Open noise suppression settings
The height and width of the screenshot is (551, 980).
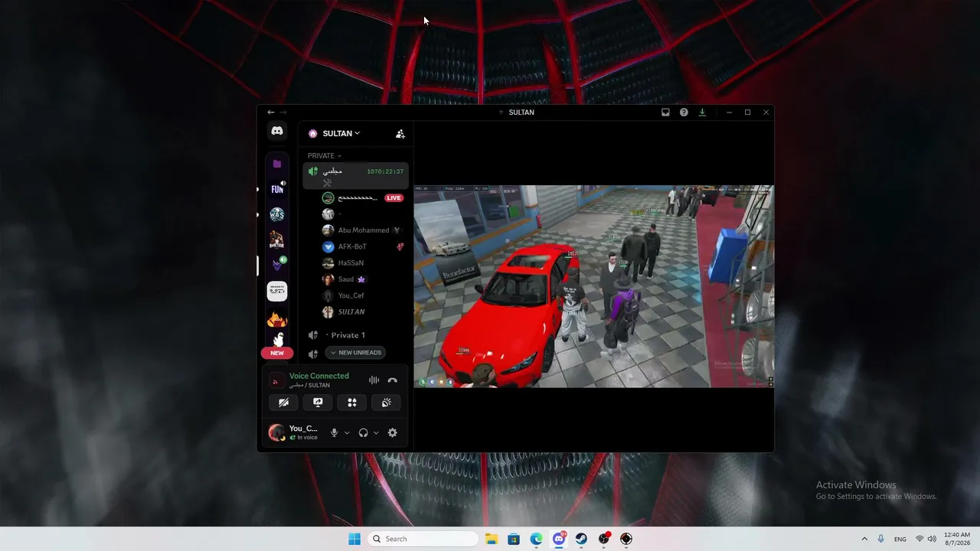coord(374,380)
